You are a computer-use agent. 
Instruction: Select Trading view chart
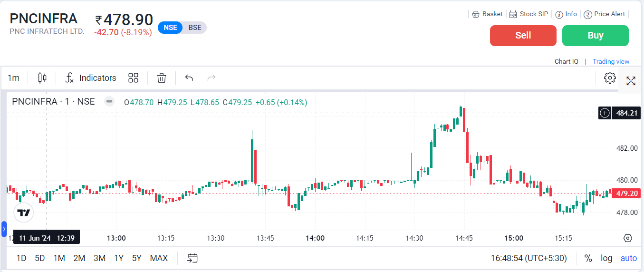(611, 61)
